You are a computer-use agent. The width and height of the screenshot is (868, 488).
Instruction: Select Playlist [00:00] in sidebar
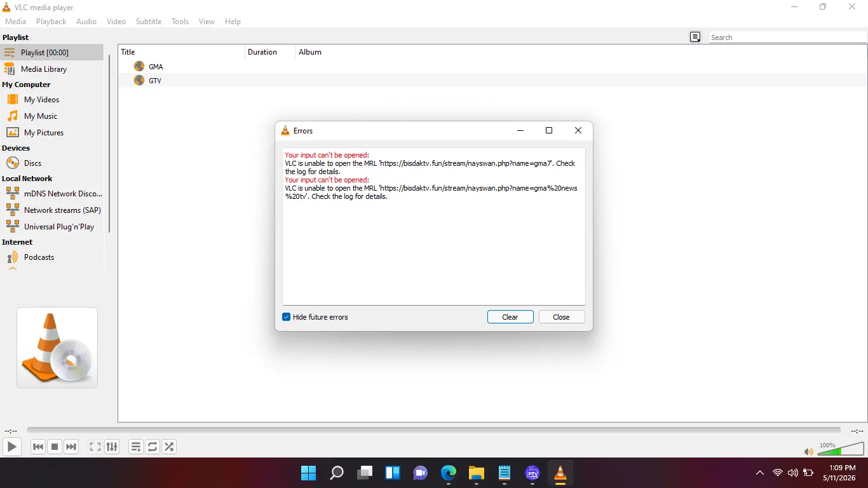pos(52,52)
